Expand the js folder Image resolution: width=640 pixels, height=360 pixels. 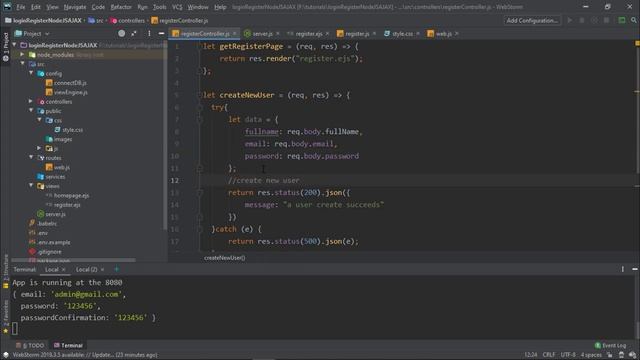40,148
